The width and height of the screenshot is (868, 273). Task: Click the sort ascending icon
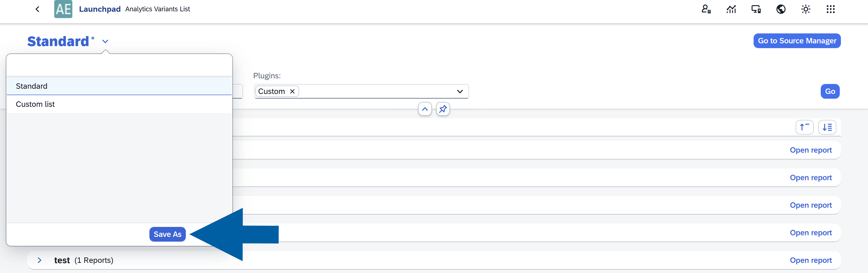coord(805,127)
